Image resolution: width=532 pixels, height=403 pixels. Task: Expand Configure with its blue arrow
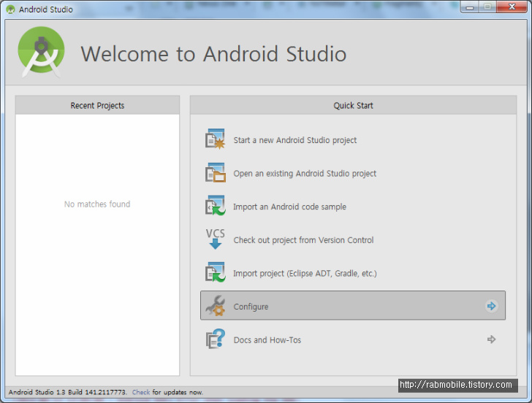click(491, 306)
